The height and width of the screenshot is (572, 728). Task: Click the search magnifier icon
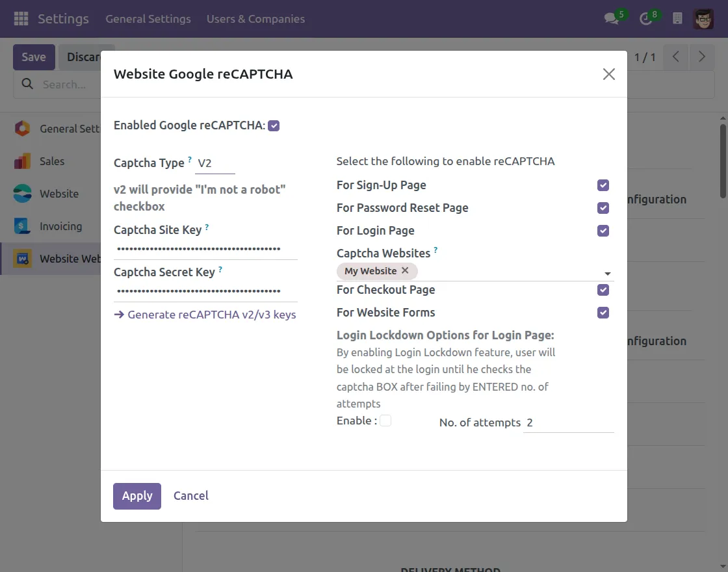[x=27, y=84]
